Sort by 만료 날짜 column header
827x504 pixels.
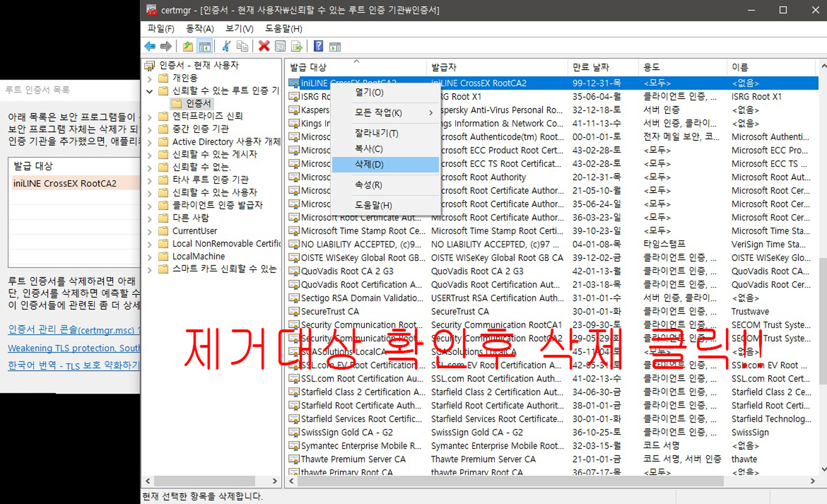(x=591, y=67)
